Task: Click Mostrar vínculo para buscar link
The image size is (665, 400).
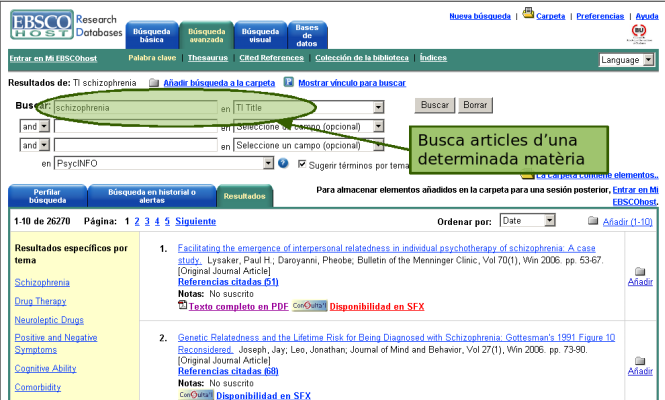Action: 352,83
